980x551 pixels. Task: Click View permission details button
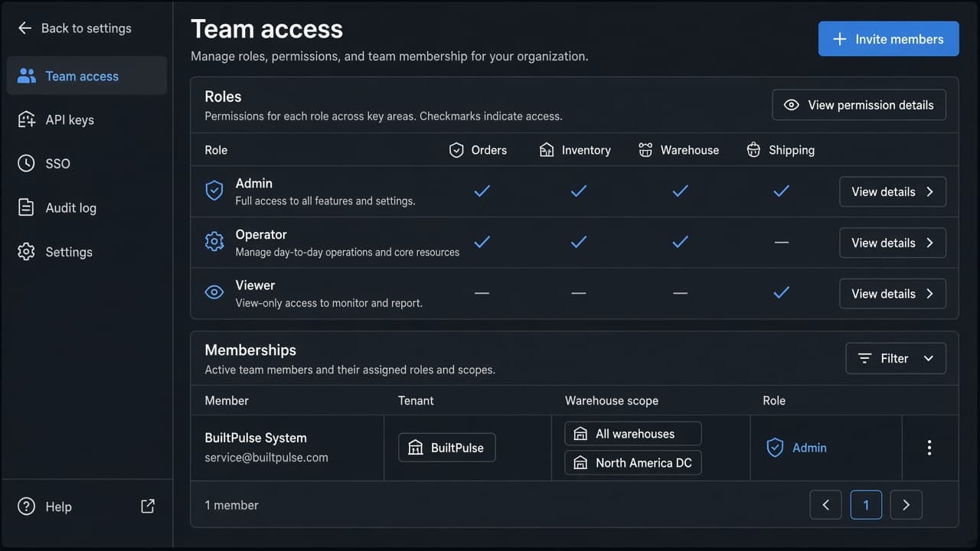click(859, 105)
